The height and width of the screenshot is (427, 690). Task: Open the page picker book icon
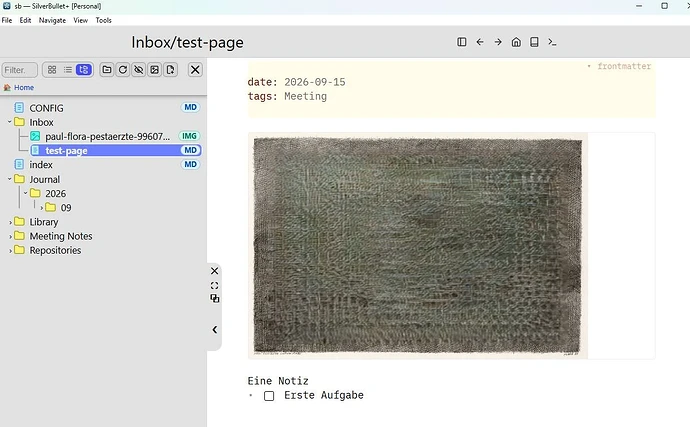[x=534, y=42]
